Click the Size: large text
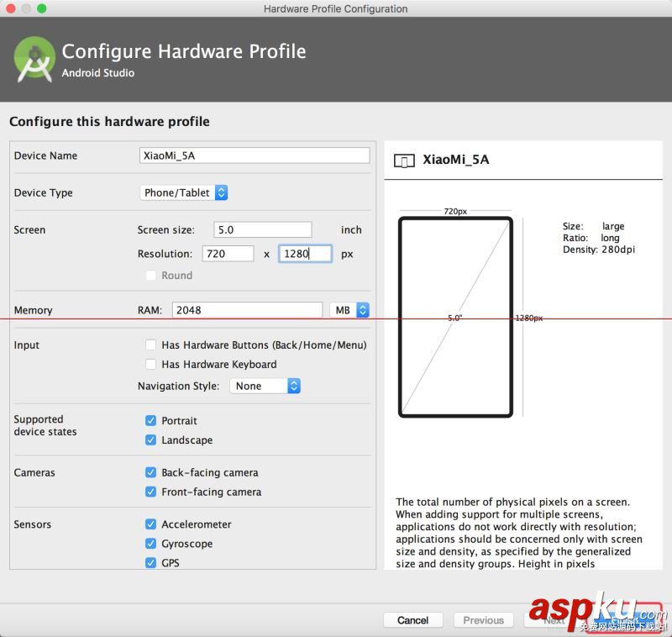Image resolution: width=672 pixels, height=637 pixels. point(594,226)
